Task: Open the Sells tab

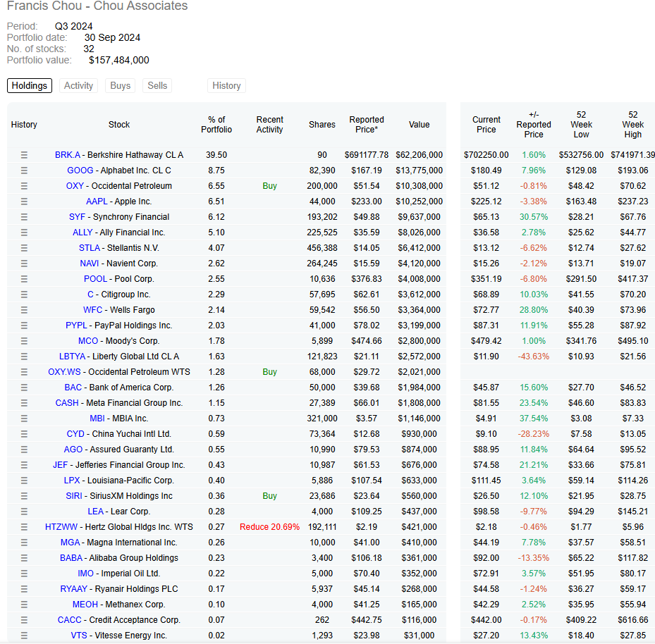Action: pos(157,85)
